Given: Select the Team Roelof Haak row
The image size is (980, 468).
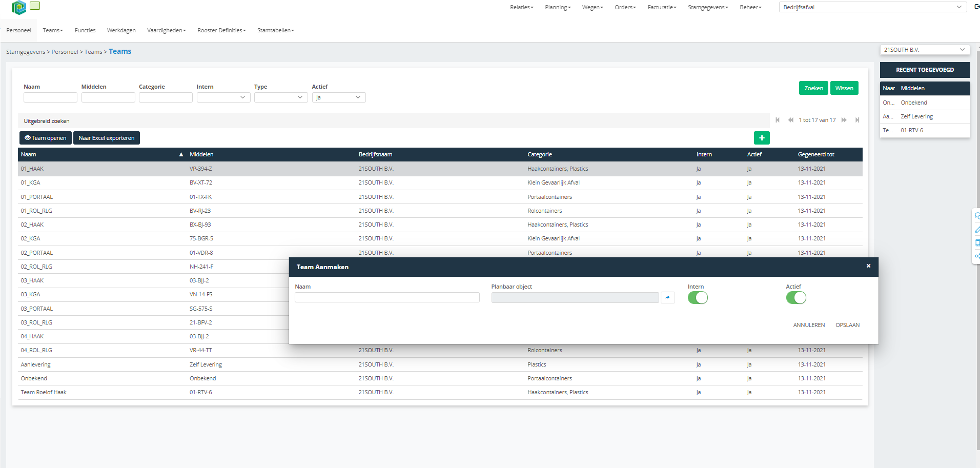Looking at the screenshot, I should point(440,392).
